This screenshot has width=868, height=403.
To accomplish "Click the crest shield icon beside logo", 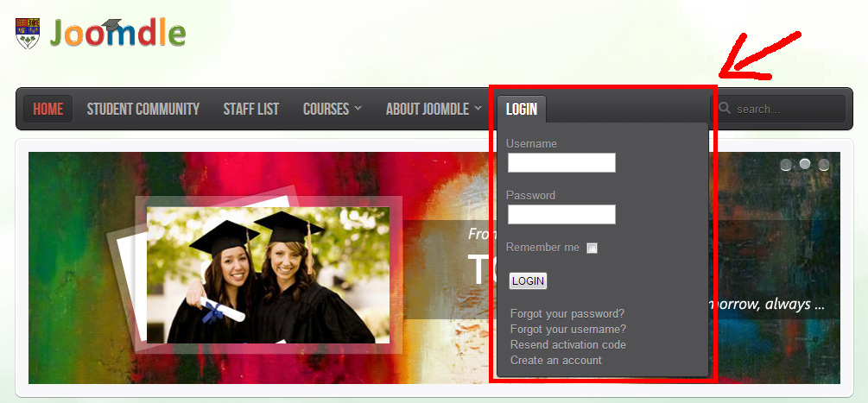I will [x=27, y=34].
